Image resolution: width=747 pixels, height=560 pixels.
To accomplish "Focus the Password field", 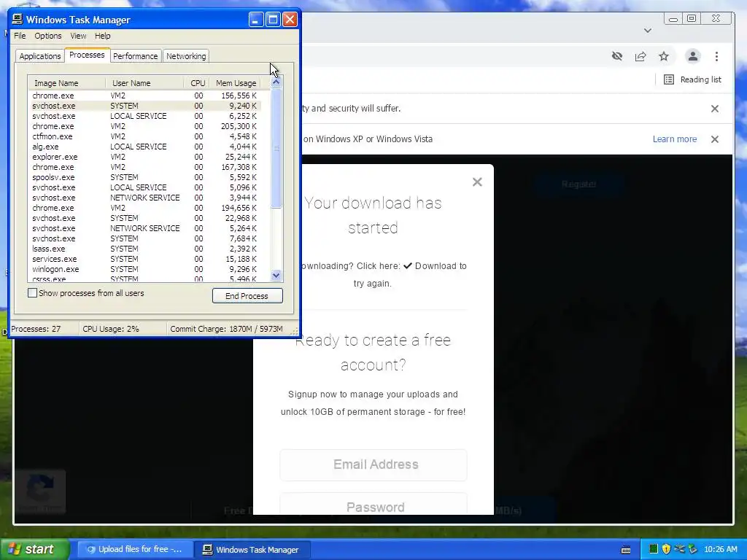I will (373, 505).
